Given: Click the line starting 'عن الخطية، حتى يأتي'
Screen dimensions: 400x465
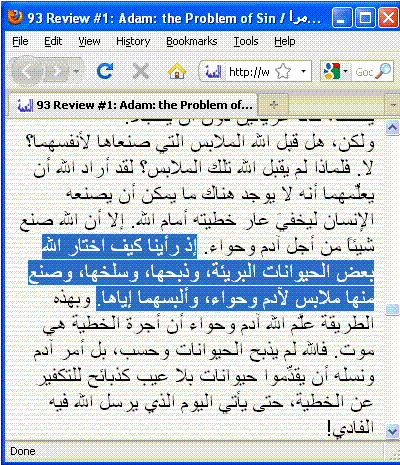Looking at the screenshot, I should coord(211,402).
